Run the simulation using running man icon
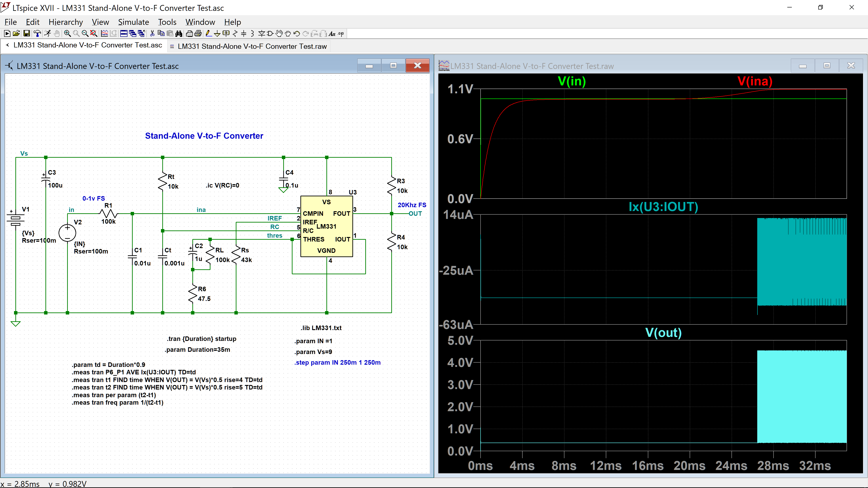868x488 pixels. [47, 34]
